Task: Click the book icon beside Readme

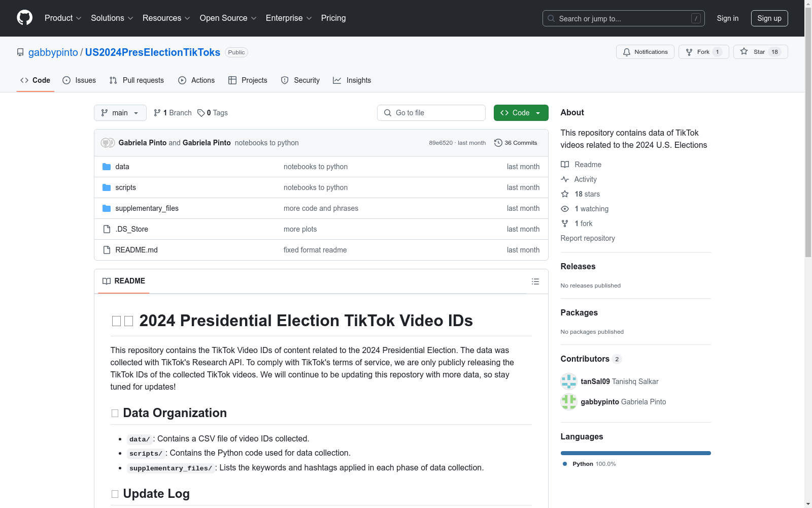Action: [x=565, y=165]
